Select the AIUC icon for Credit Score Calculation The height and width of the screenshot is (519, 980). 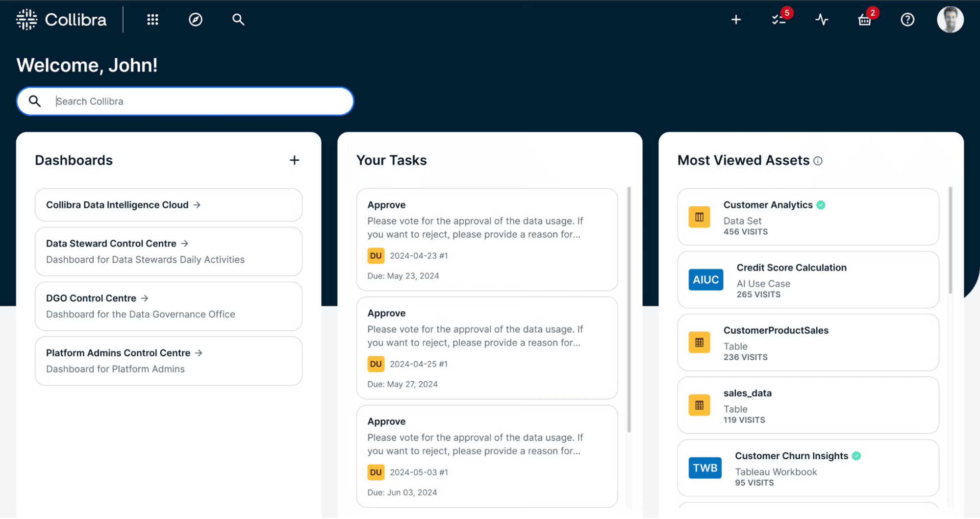coord(705,279)
